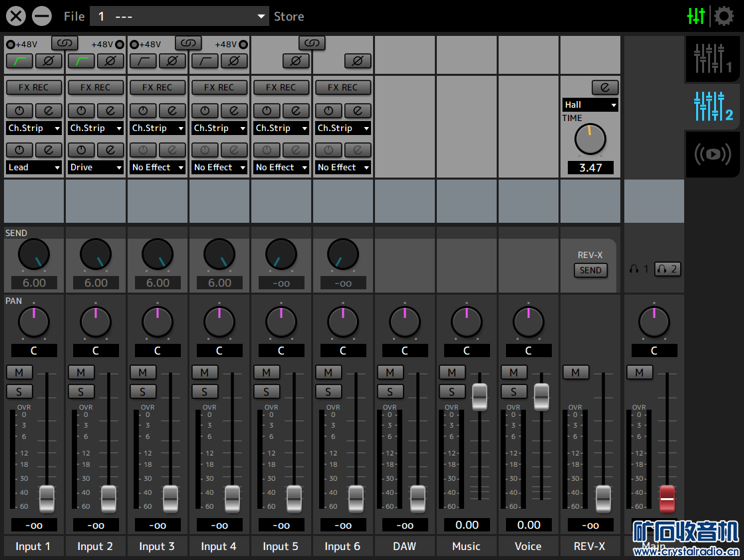The height and width of the screenshot is (560, 744).
Task: Toggle the high-pass filter on Input 1
Action: (19, 61)
